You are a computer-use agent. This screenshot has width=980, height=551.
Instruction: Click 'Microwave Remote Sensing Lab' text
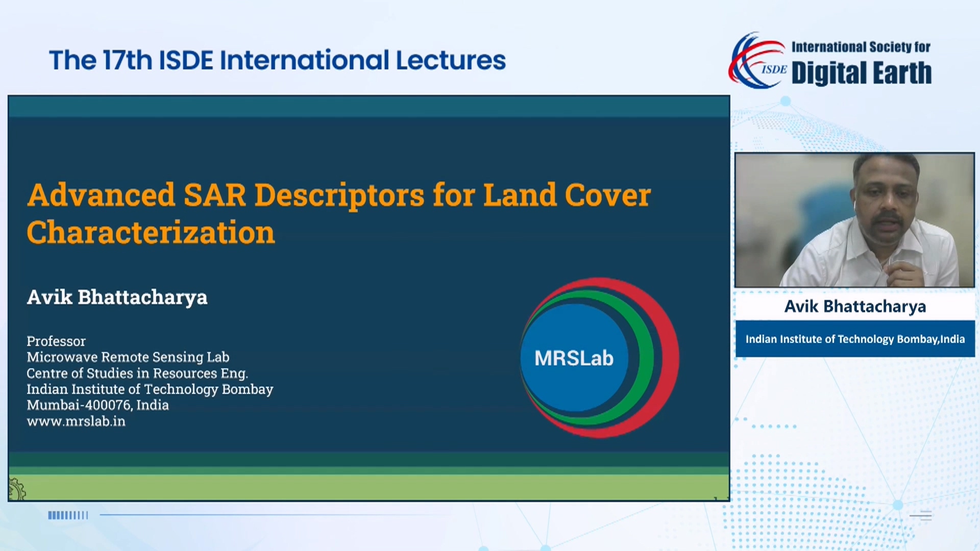[x=128, y=357]
